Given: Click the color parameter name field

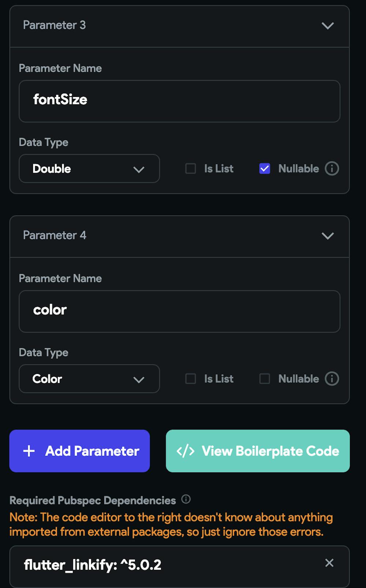Looking at the screenshot, I should coord(179,311).
